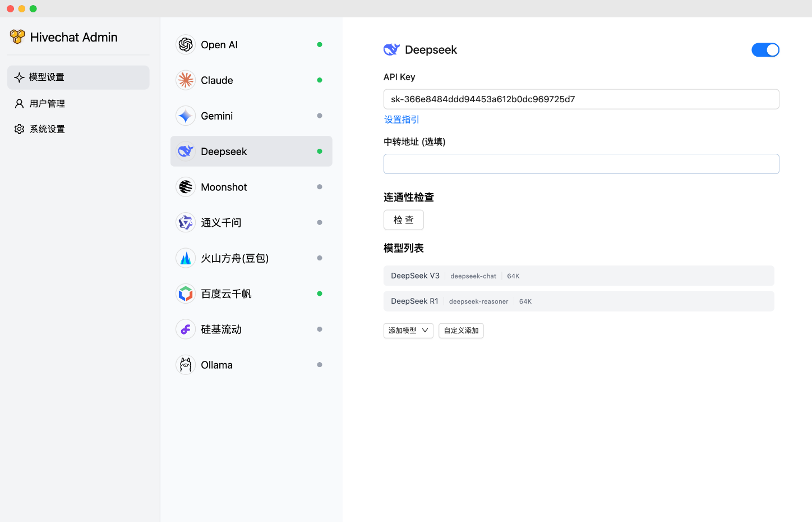Open the 设置指引 link

(402, 120)
